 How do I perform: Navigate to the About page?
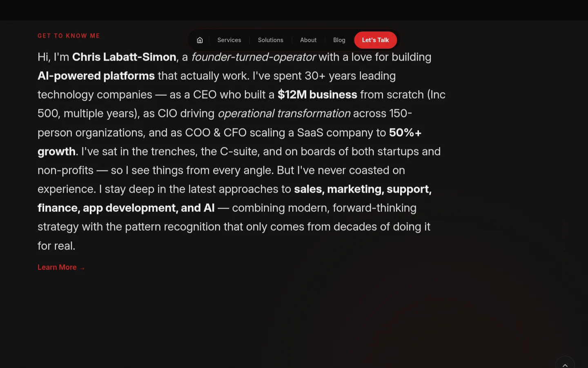(x=308, y=40)
